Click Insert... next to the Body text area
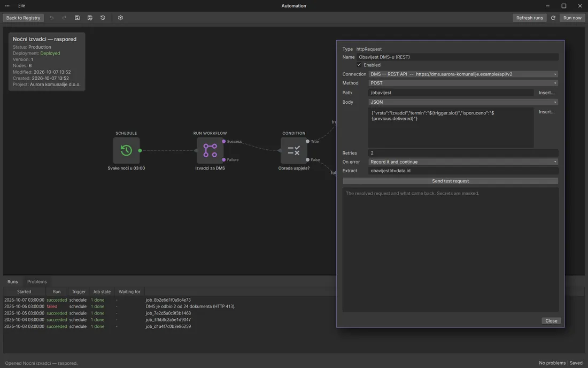This screenshot has height=368, width=588. click(x=546, y=112)
